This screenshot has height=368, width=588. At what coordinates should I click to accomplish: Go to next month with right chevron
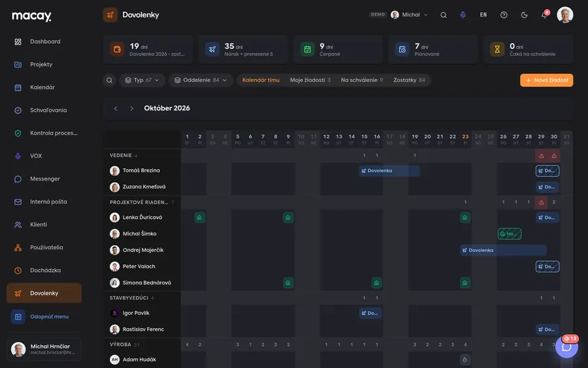131,109
